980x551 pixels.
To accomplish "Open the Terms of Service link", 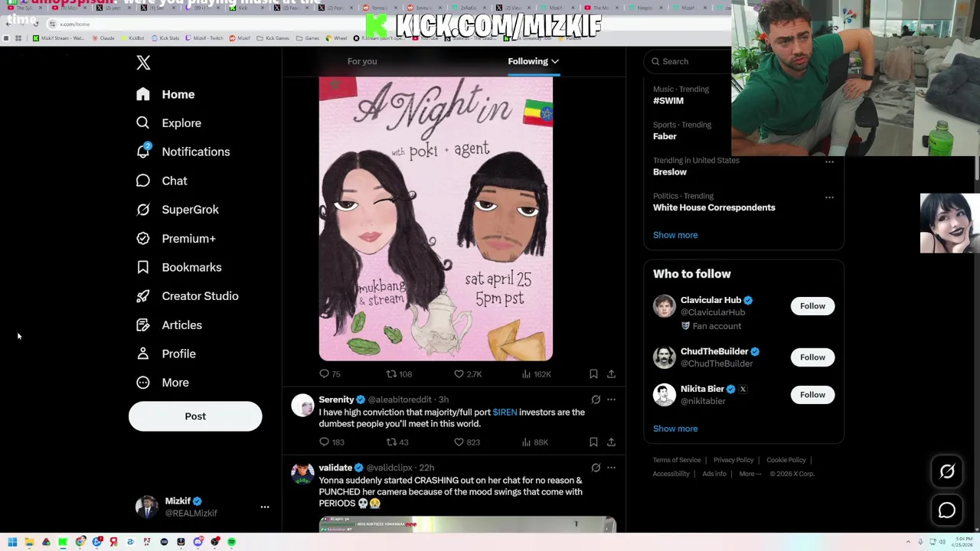I will coord(677,460).
